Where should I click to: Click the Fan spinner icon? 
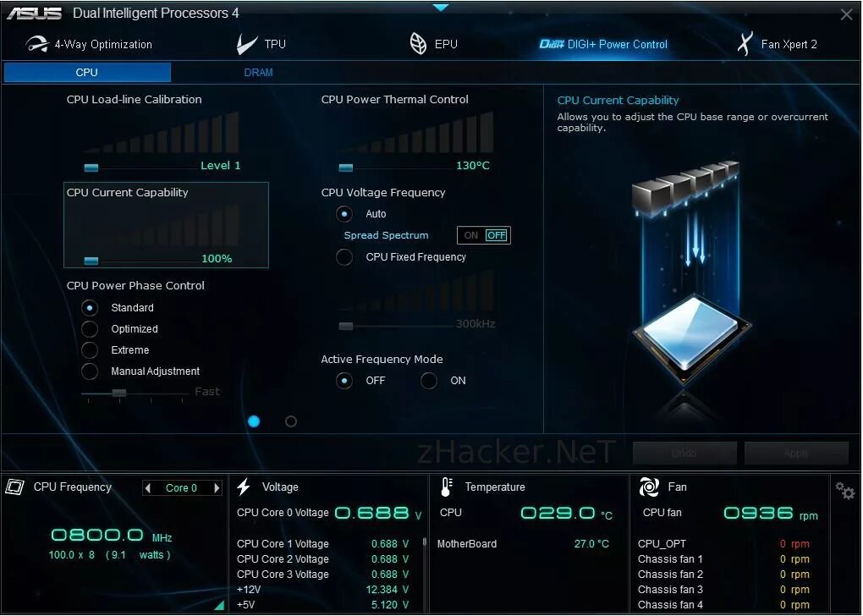pyautogui.click(x=649, y=487)
